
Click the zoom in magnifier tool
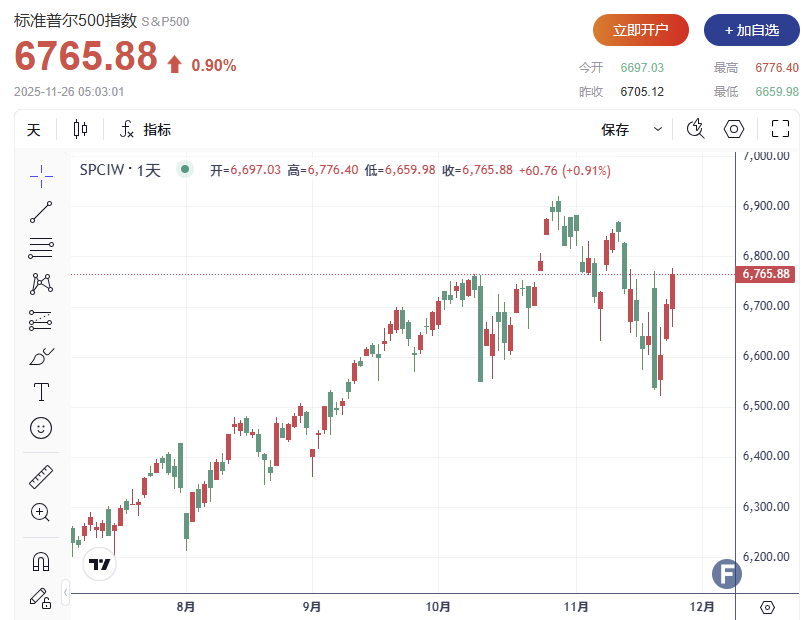click(x=41, y=513)
